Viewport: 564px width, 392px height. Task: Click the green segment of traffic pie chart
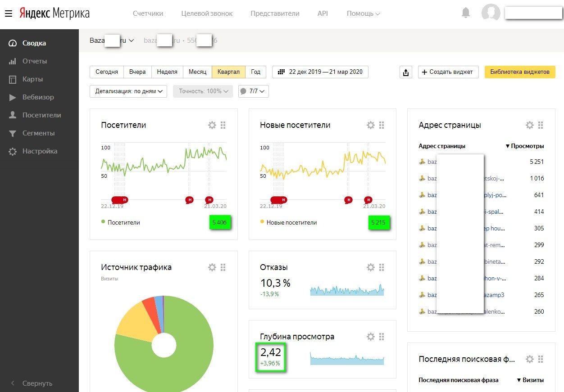[x=189, y=360]
